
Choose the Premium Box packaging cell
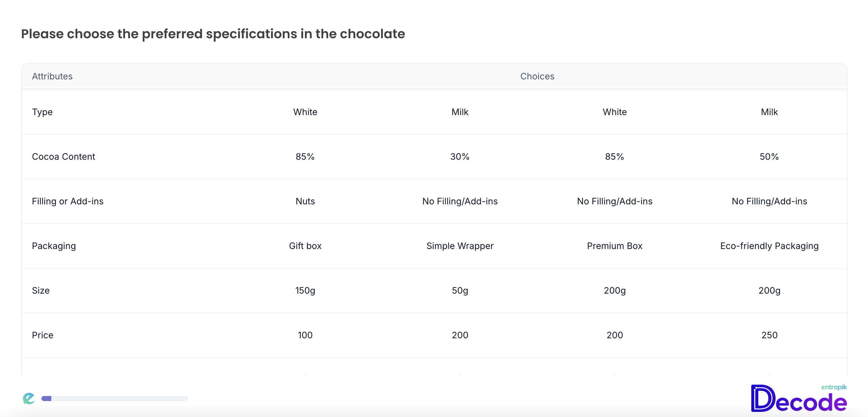point(614,246)
